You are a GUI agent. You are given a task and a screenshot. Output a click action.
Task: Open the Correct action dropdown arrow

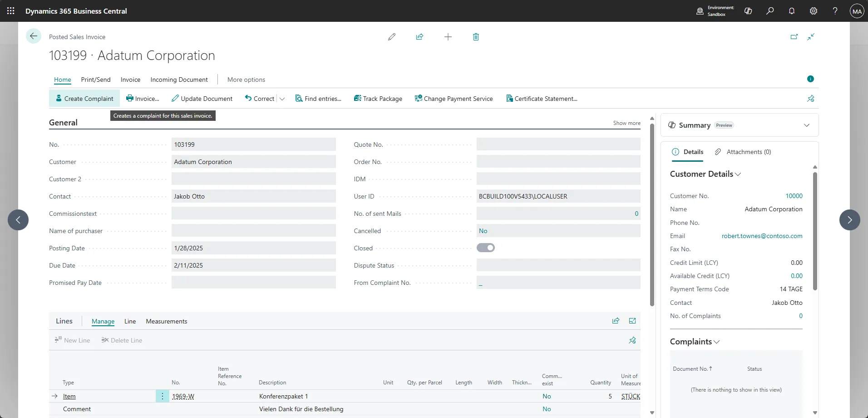point(282,99)
